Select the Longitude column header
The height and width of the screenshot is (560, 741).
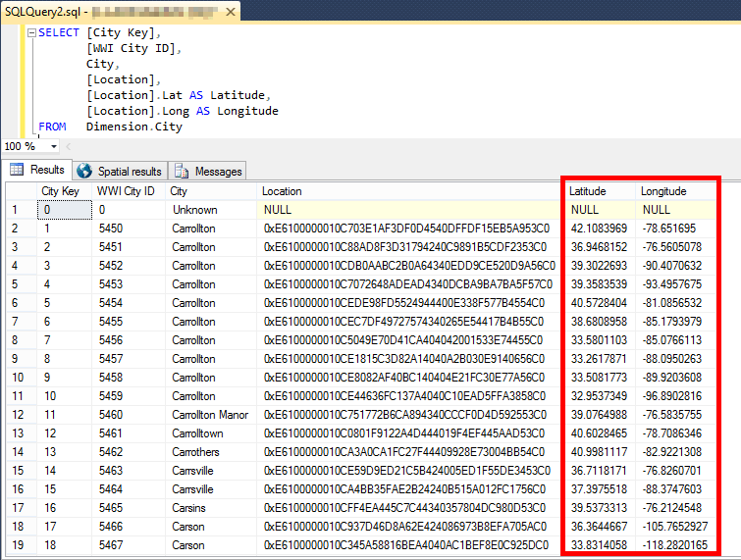[x=676, y=191]
